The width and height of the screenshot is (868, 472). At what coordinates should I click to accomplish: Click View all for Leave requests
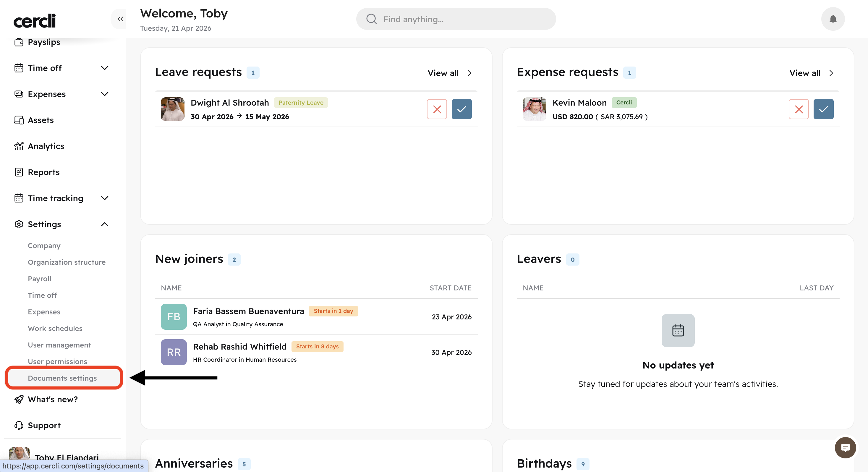point(449,73)
